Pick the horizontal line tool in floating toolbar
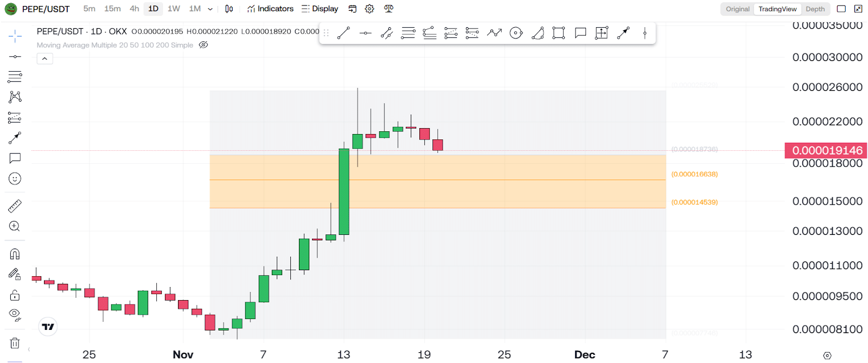 (365, 33)
